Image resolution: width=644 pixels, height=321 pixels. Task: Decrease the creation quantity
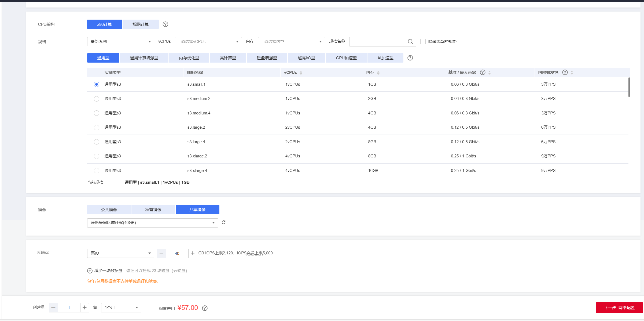click(53, 308)
